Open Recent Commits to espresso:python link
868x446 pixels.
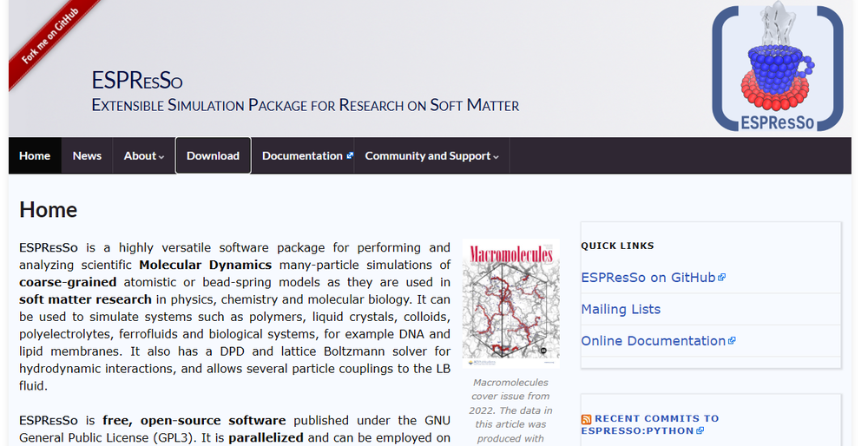(650, 424)
